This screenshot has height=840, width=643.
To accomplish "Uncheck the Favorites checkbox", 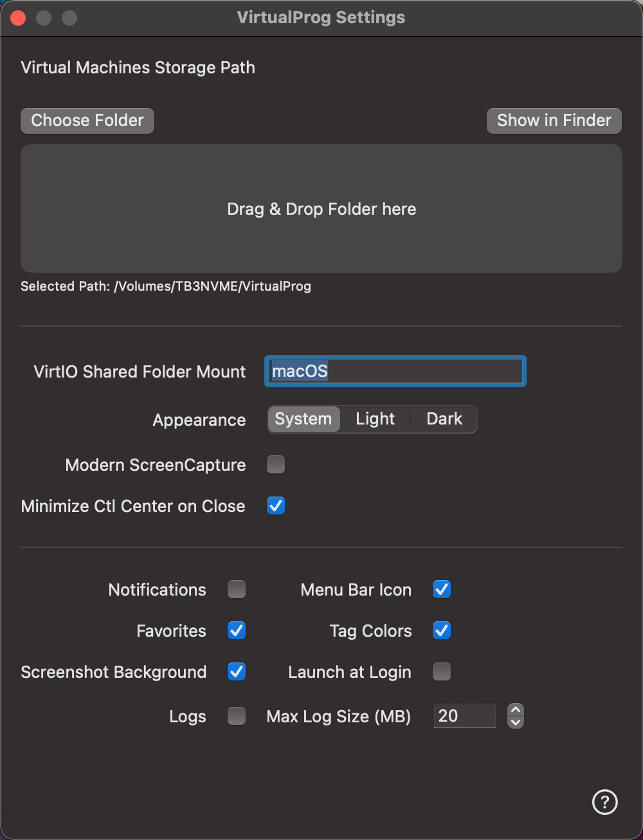I will (237, 630).
